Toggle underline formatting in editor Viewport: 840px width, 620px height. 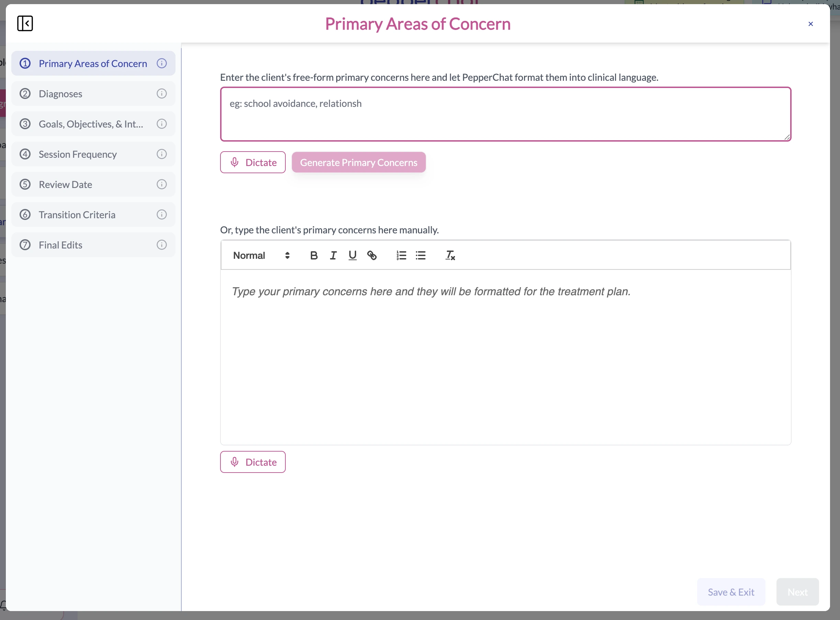tap(352, 256)
